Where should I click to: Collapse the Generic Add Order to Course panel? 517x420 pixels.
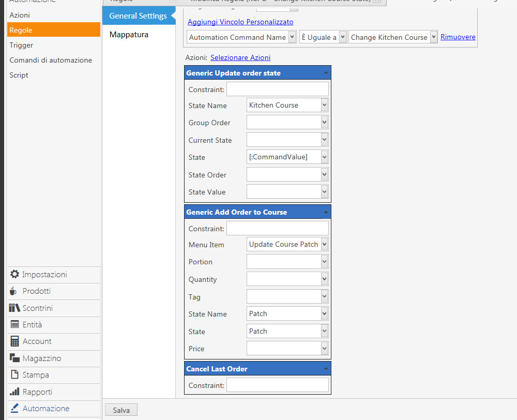click(x=325, y=212)
